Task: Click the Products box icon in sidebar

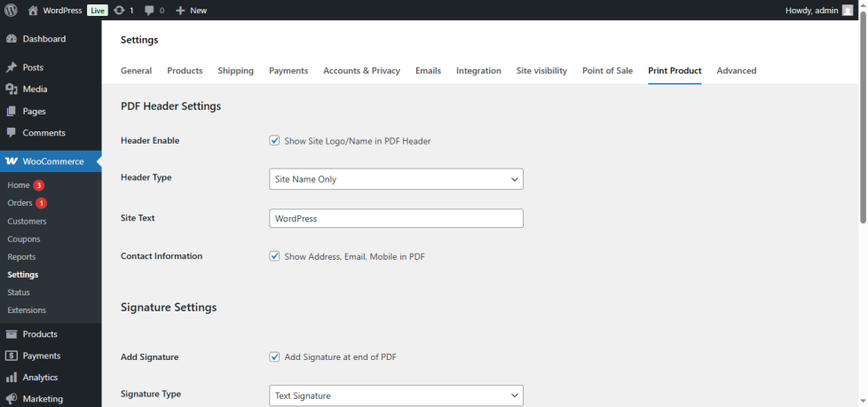Action: coord(12,334)
